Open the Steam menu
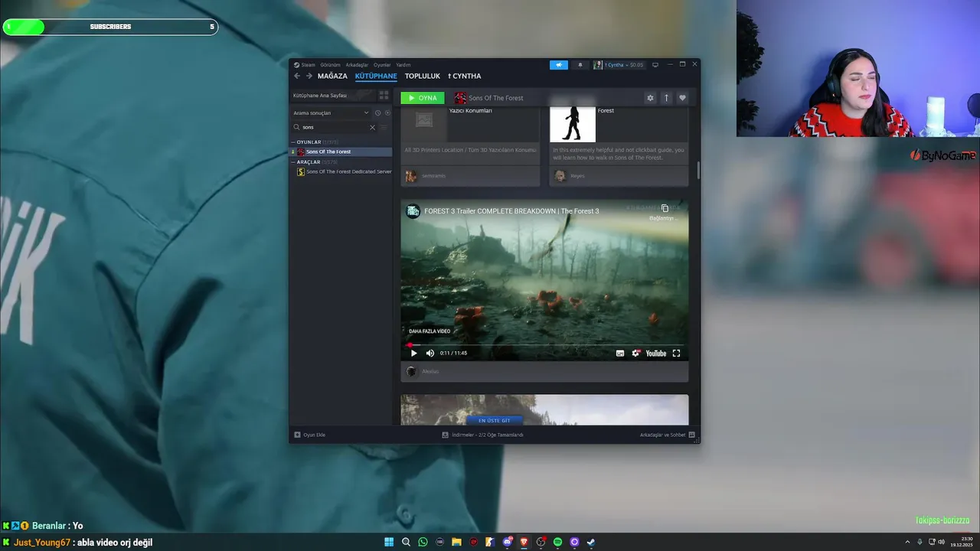980x551 pixels. 305,65
